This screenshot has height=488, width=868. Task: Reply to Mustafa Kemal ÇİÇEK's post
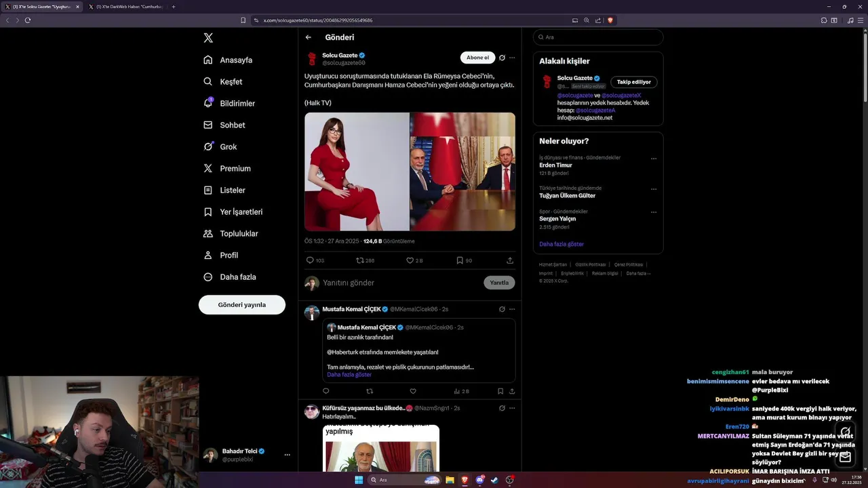tap(326, 391)
